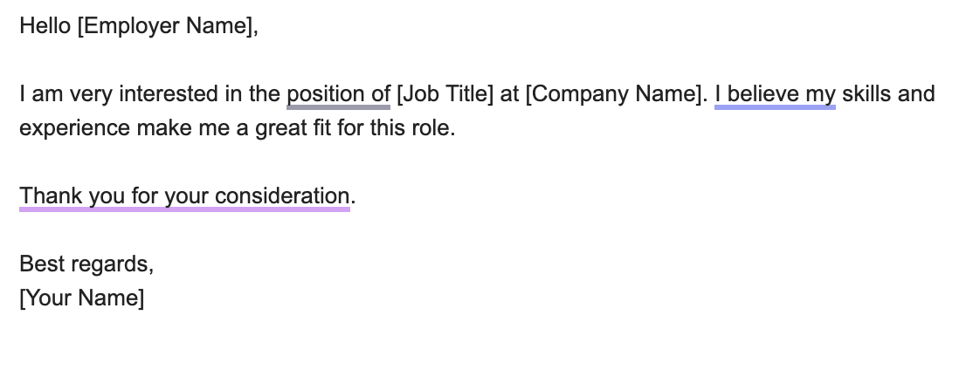Click the word 'and' ending the first line

pos(916,94)
